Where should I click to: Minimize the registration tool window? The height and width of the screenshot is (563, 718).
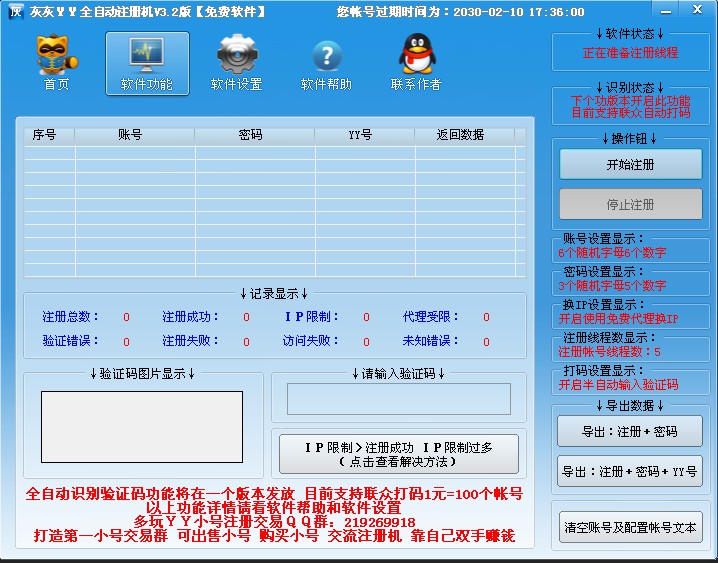pyautogui.click(x=666, y=11)
